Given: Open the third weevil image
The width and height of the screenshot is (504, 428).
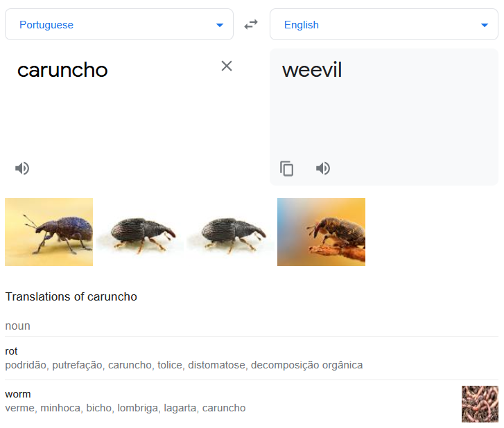Looking at the screenshot, I should click(x=230, y=233).
